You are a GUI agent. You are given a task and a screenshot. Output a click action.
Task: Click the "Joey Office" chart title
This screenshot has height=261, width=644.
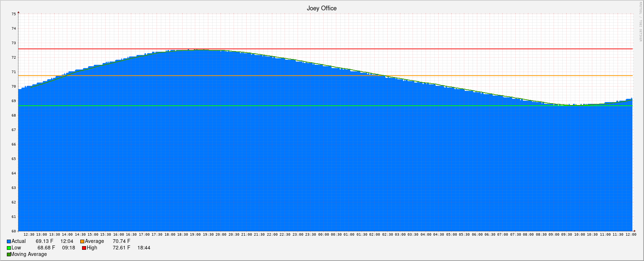click(321, 8)
